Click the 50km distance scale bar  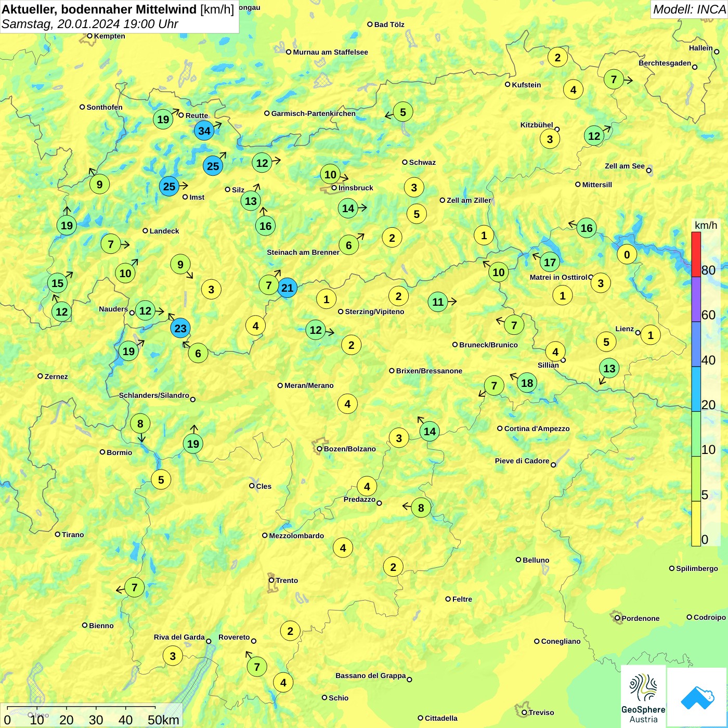pos(81,707)
